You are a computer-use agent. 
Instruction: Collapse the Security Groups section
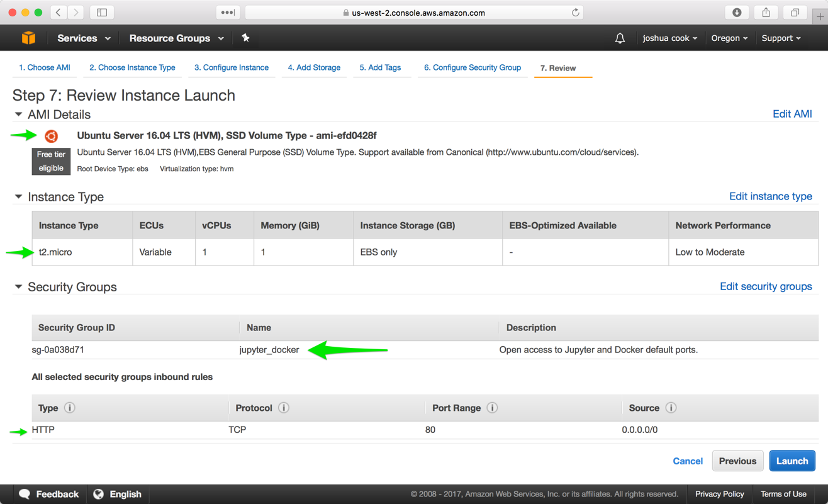click(18, 287)
